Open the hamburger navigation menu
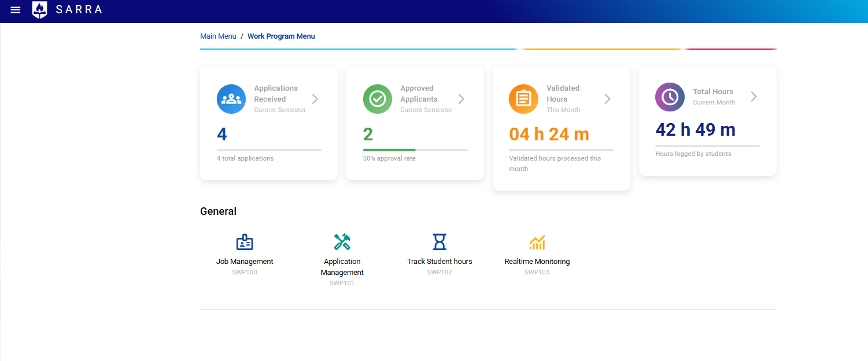The height and width of the screenshot is (361, 868). pos(15,10)
